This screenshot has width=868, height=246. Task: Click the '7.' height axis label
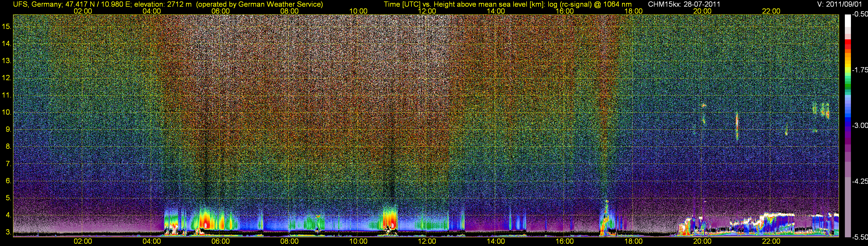coord(8,164)
